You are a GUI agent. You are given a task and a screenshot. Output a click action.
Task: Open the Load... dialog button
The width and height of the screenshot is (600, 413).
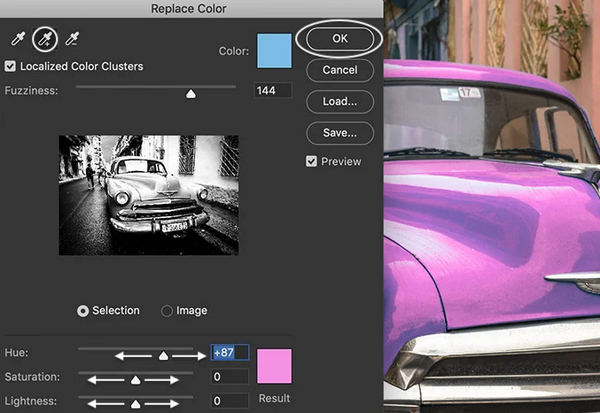coord(340,101)
